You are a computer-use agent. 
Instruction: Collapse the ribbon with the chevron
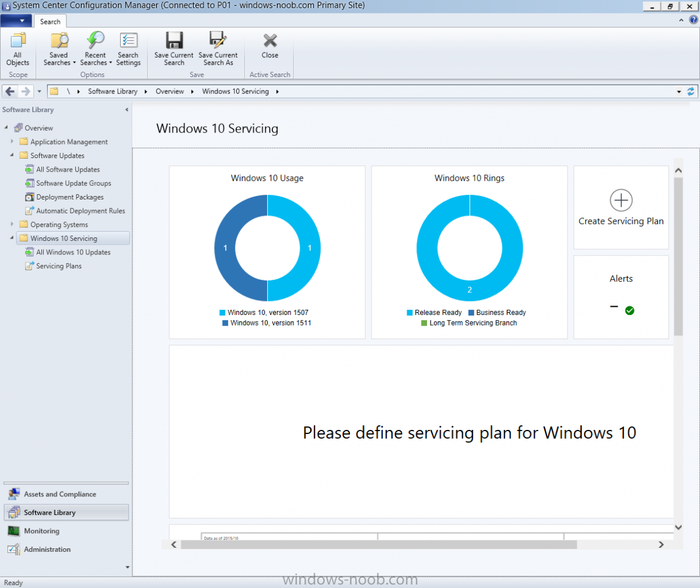point(682,20)
